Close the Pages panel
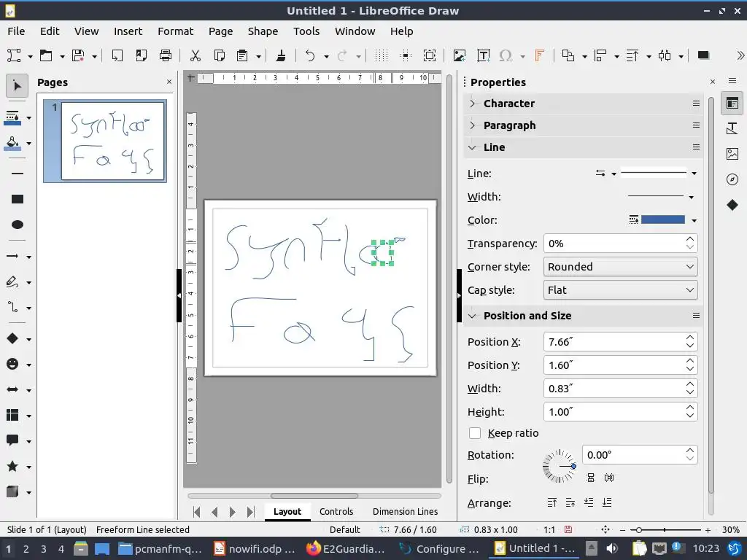Image resolution: width=747 pixels, height=560 pixels. tap(169, 82)
